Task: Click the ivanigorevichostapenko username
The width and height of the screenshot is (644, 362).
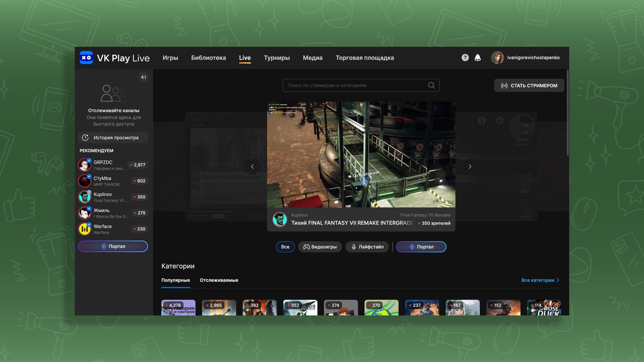Action: click(533, 58)
